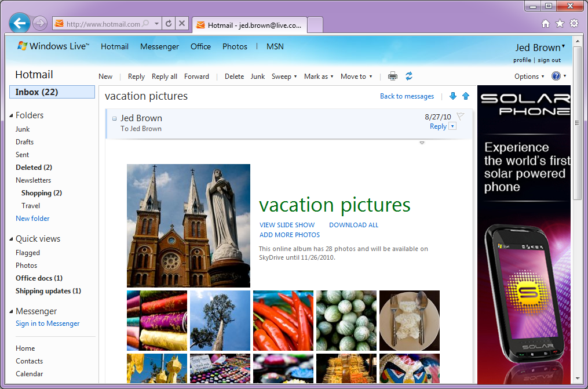The height and width of the screenshot is (389, 588).
Task: Go to the next message with the down arrow
Action: [x=453, y=96]
